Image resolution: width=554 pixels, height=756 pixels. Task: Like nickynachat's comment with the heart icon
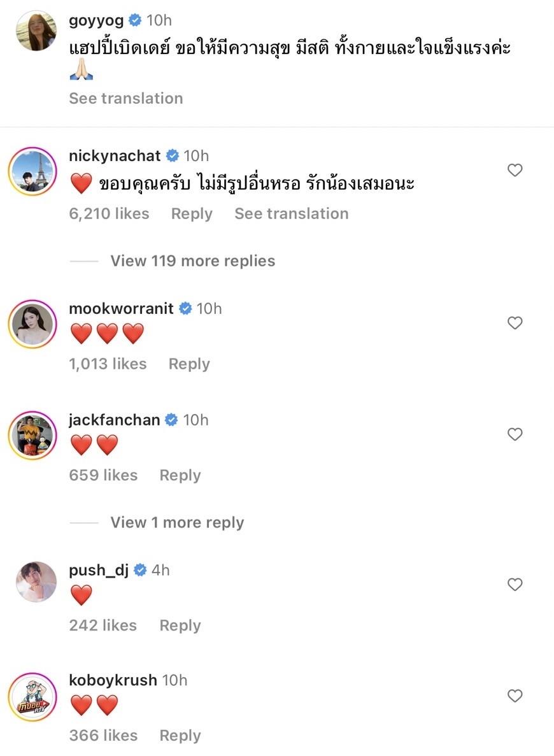point(515,170)
